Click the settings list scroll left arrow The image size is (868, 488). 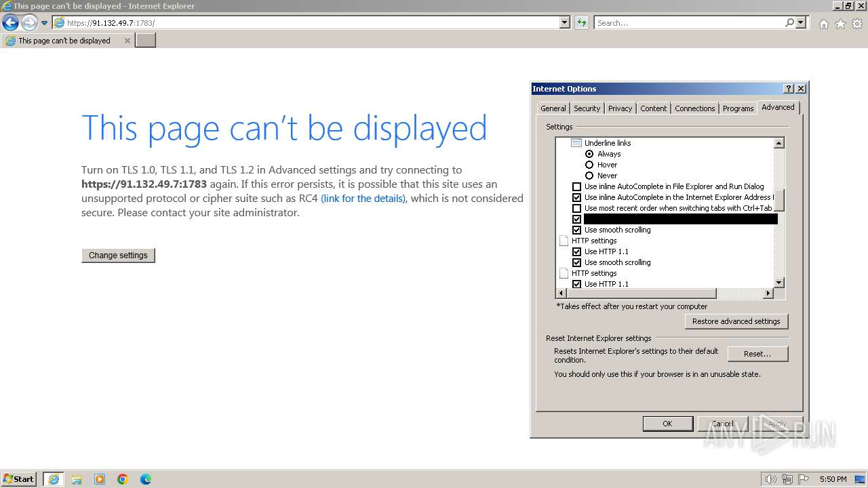pos(561,293)
